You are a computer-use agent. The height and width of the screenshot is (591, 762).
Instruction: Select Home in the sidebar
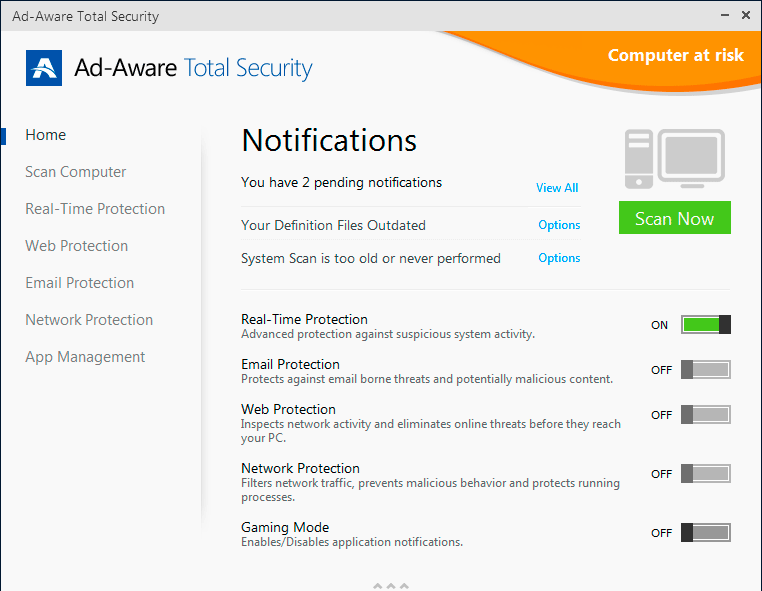tap(46, 135)
